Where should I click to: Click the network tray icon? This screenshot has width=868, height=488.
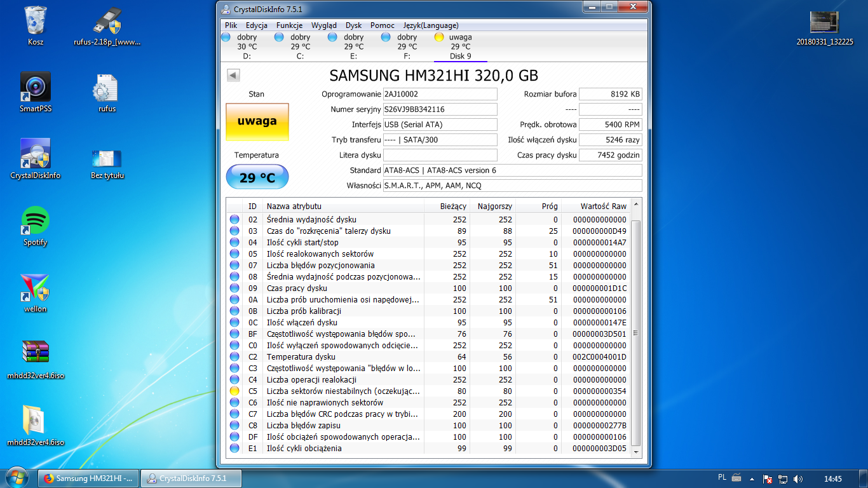click(x=783, y=478)
